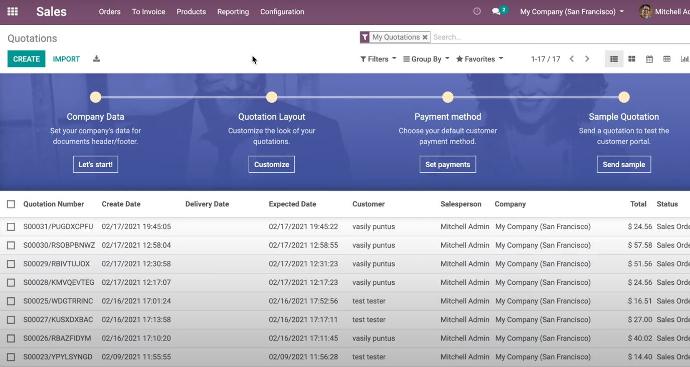Sort by Delivery Date column header
Viewport: 690px width, 367px height.
pyautogui.click(x=207, y=204)
